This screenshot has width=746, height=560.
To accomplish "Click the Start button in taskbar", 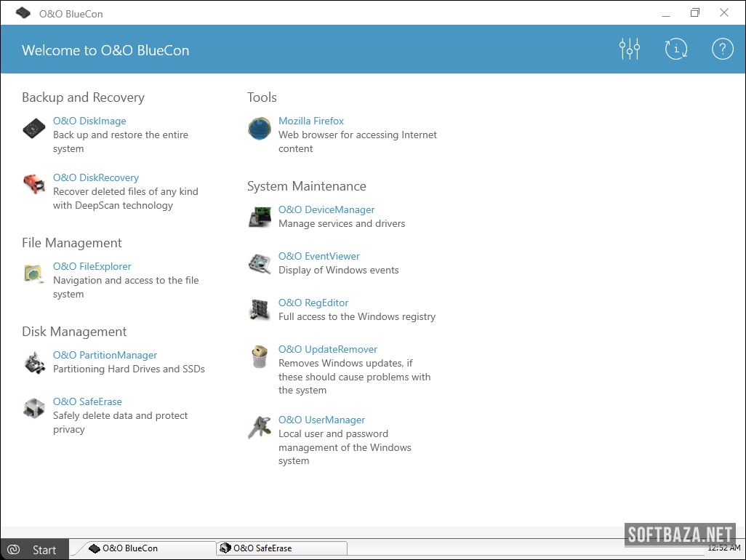I will [x=35, y=550].
